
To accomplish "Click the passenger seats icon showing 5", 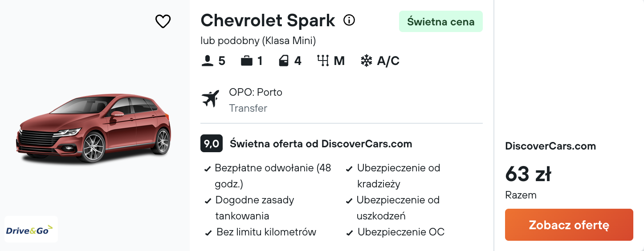I will pos(208,61).
